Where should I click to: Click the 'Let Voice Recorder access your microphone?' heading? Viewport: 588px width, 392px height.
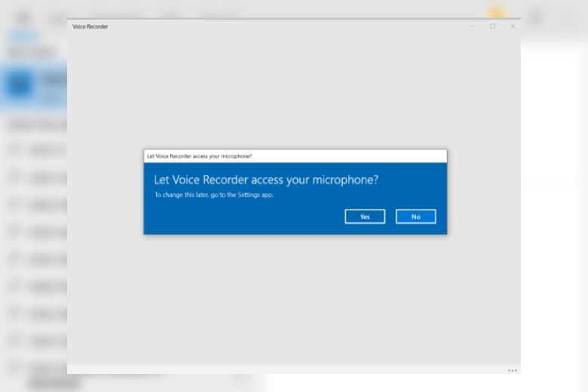click(x=266, y=179)
